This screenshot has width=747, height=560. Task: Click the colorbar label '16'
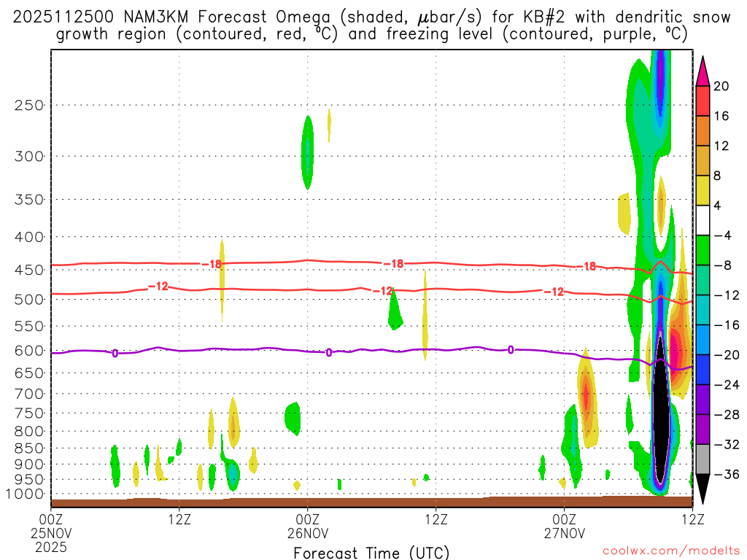click(x=721, y=116)
